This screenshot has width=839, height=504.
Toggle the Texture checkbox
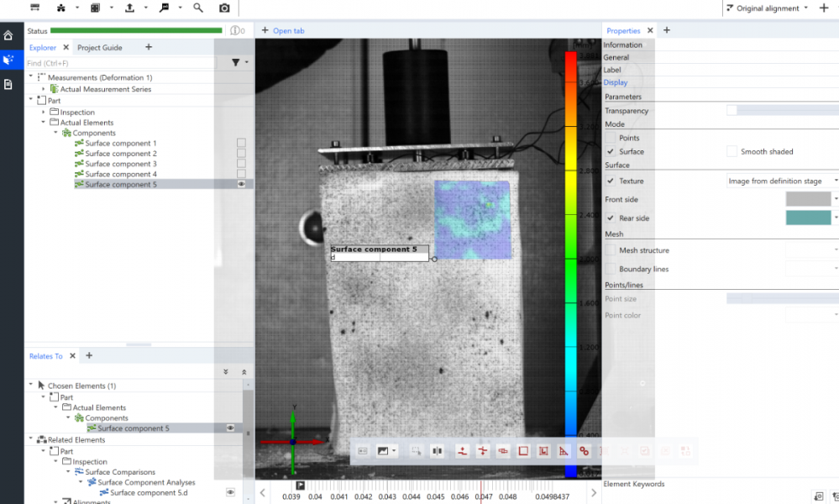click(611, 181)
